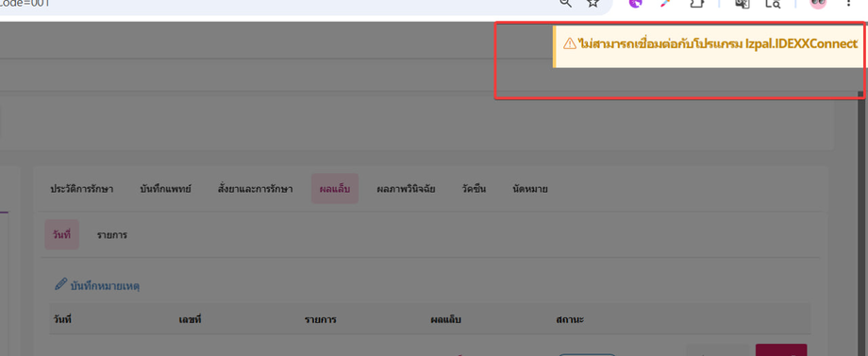868x356 pixels.
Task: Open the ผลภาพวินิจฉัย tab
Action: click(406, 189)
